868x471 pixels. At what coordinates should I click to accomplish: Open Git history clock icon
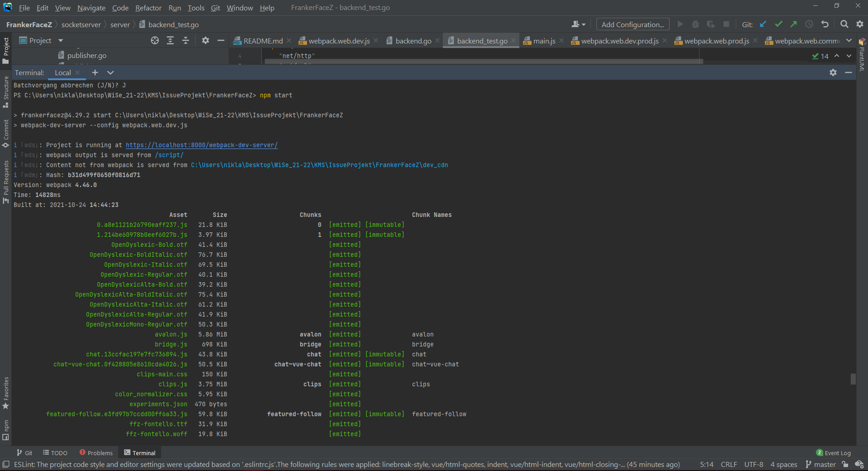809,24
